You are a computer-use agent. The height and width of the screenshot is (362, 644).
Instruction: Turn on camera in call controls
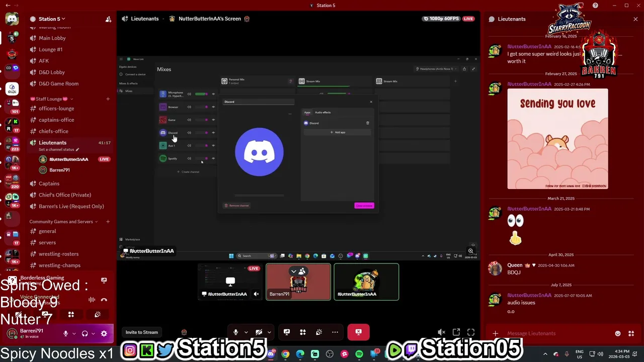(x=259, y=332)
